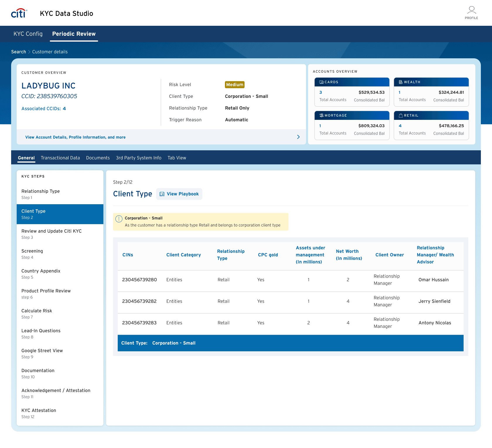Viewport: 492px width, 448px height.
Task: Click the CCID: 238539760305 text
Action: pos(49,96)
